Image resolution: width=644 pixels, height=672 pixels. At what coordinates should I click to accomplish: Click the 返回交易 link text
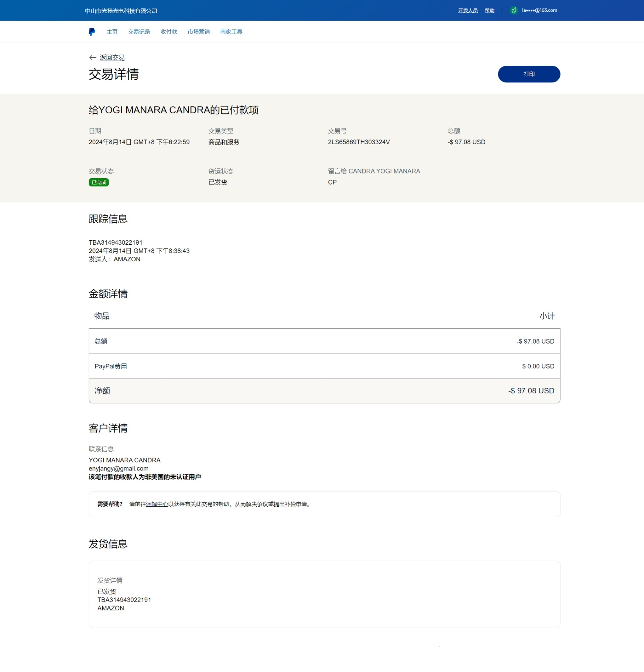click(112, 58)
